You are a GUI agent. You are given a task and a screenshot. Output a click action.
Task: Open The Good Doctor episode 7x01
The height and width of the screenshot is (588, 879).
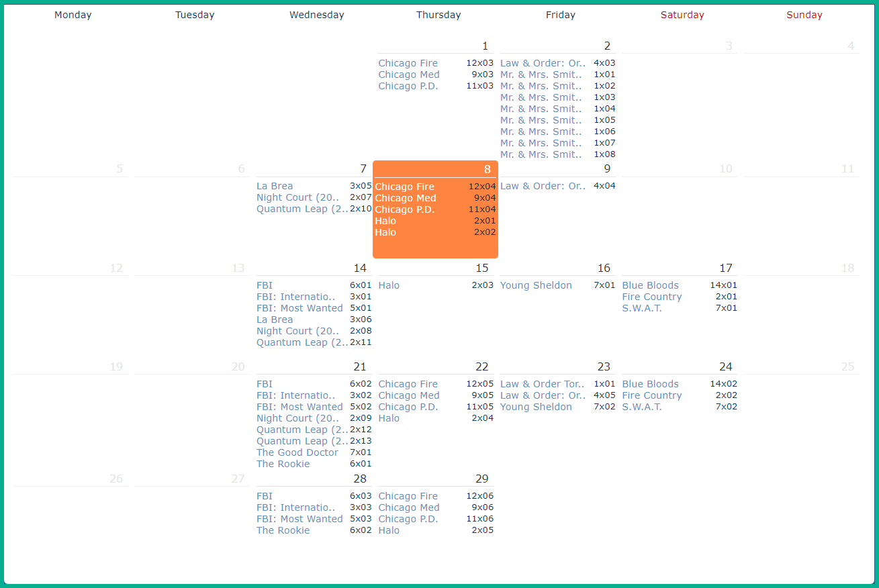[x=297, y=452]
